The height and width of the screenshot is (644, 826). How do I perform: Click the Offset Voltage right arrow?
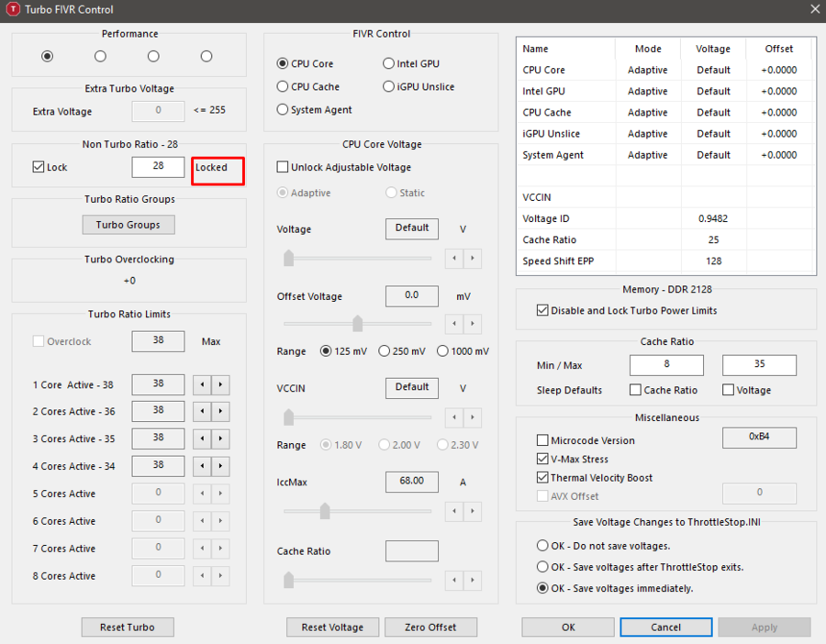[473, 323]
